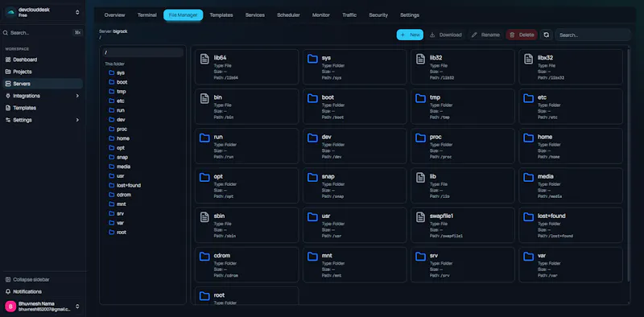Open the Scheduler tab
The height and width of the screenshot is (317, 644).
pyautogui.click(x=288, y=15)
